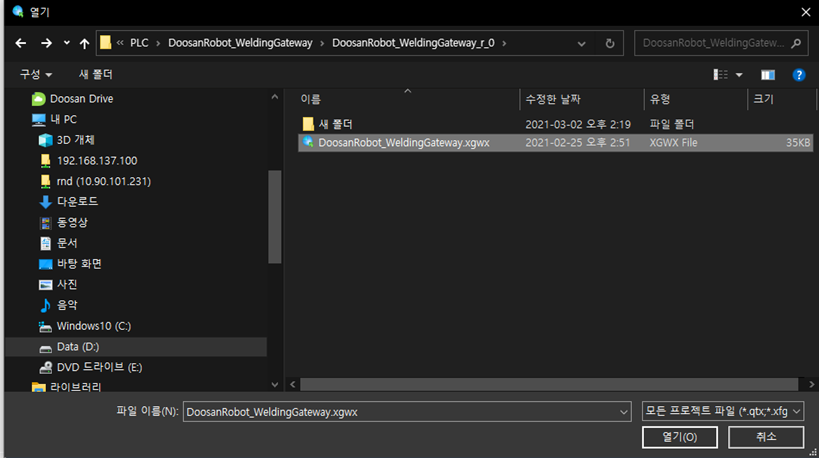819x458 pixels.
Task: Open Doosan Drive in navigation pane
Action: 81,99
